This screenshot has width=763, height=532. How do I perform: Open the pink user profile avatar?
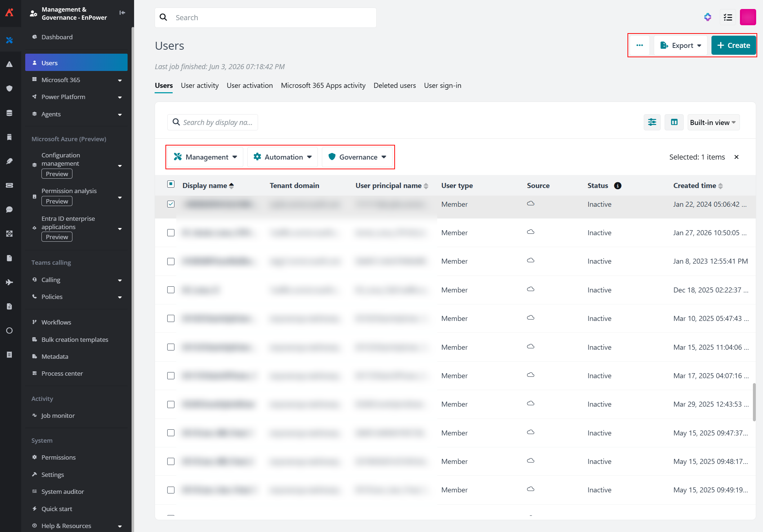pos(748,17)
